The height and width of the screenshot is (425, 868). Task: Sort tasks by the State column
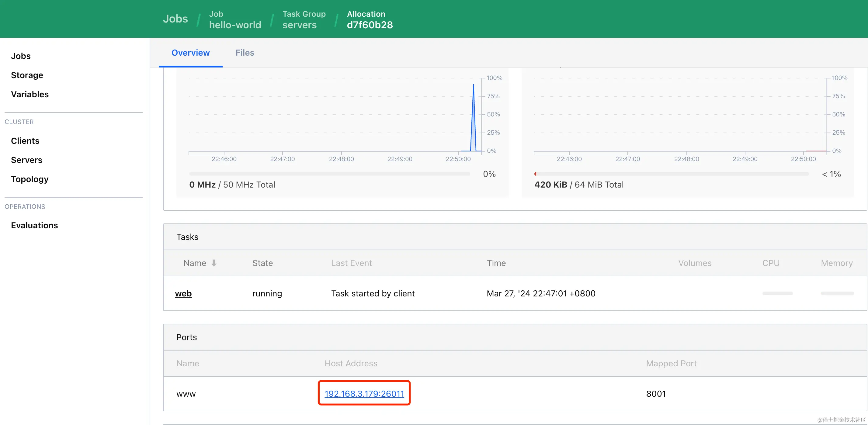(262, 263)
